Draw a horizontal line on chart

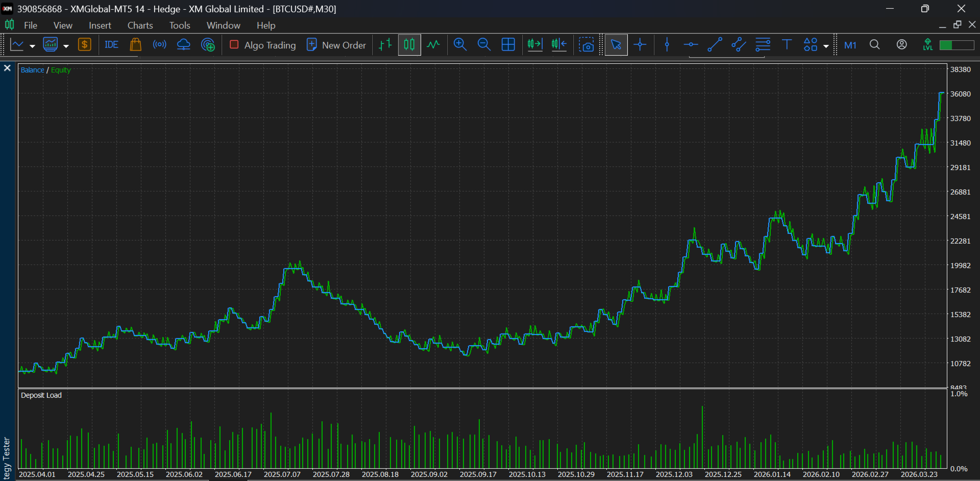point(691,45)
